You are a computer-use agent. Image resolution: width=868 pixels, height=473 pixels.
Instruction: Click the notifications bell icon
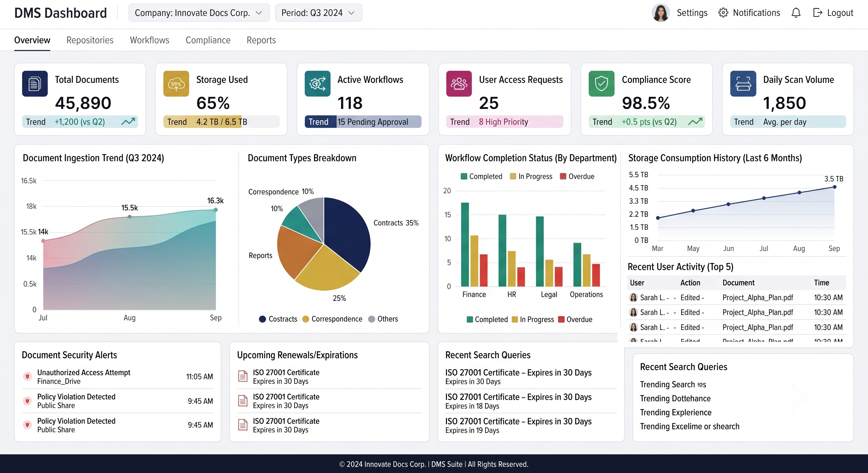[796, 13]
